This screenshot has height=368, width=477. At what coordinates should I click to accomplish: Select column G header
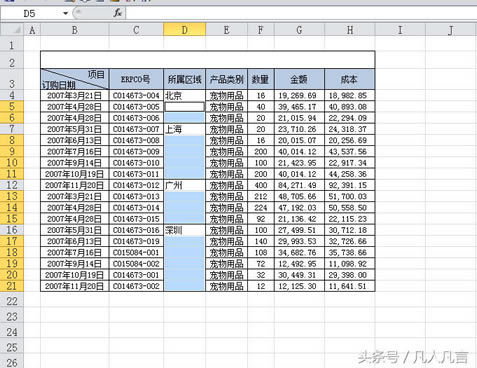tap(299, 30)
